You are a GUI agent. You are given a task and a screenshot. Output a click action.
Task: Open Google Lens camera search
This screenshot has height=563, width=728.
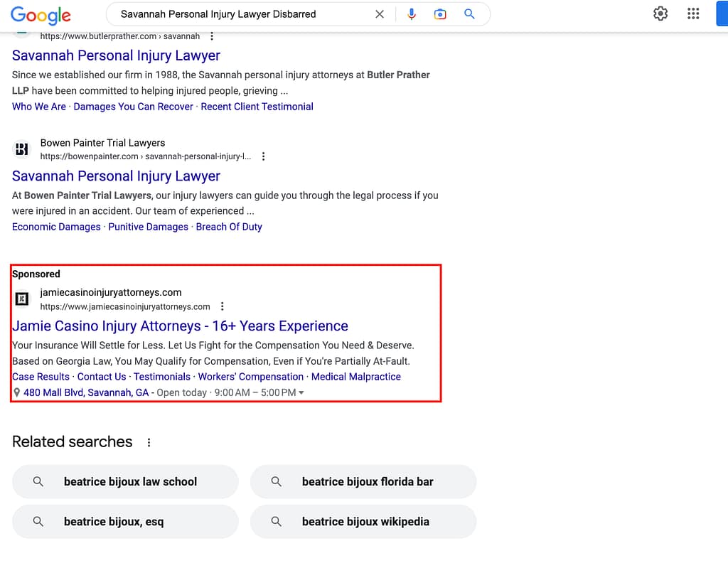pos(439,14)
